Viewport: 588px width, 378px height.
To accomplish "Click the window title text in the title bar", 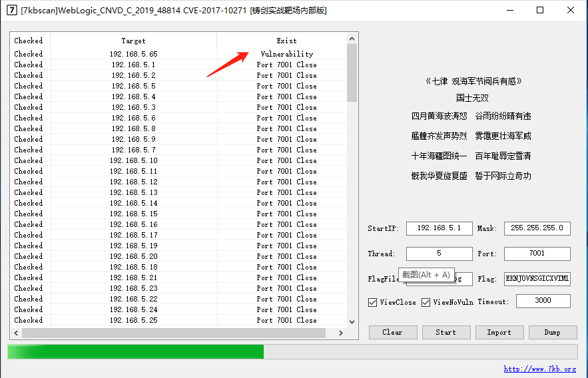I will (x=174, y=11).
